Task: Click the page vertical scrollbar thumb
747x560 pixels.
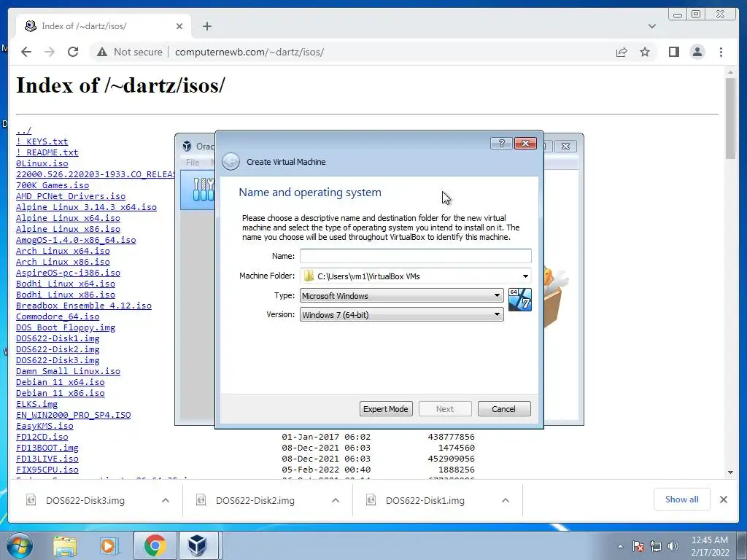Action: point(730,118)
